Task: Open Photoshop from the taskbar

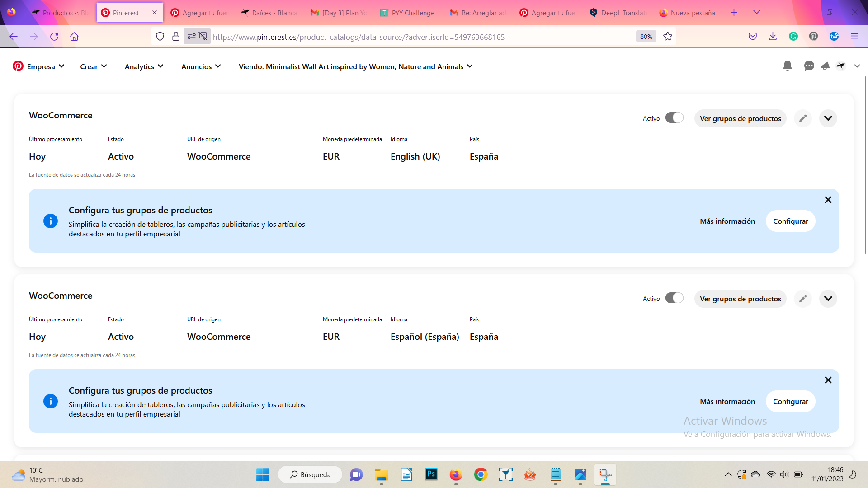Action: 431,474
